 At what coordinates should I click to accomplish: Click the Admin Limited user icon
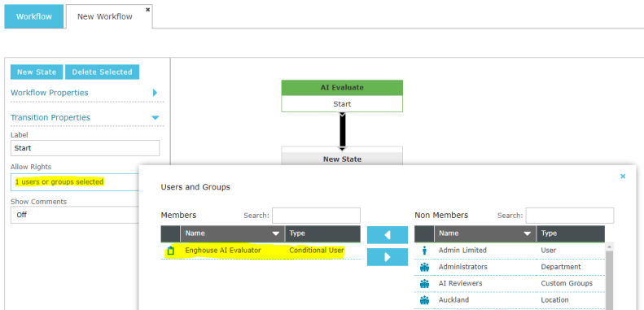tap(424, 251)
